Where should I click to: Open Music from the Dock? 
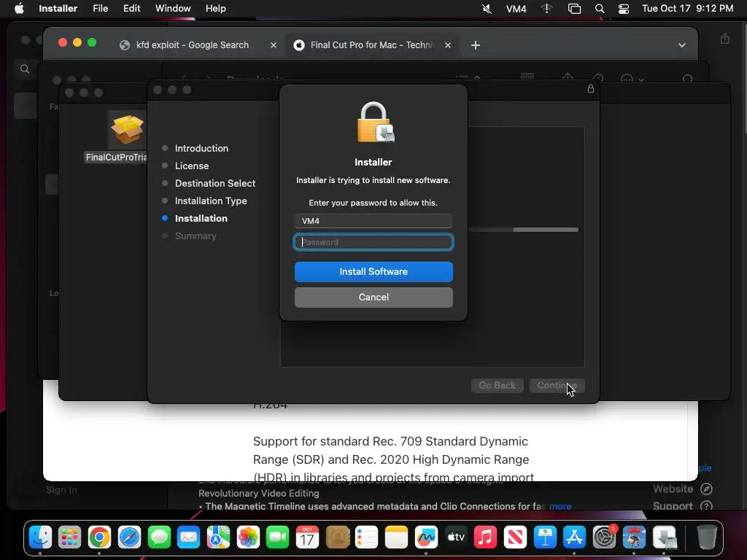point(485,537)
